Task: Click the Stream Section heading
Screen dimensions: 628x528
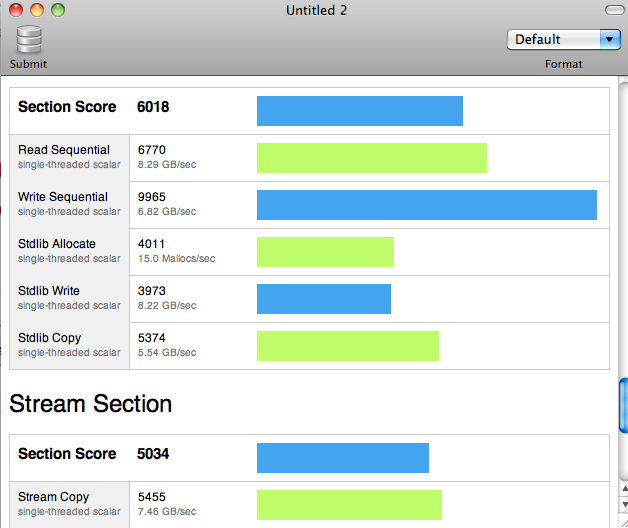Action: point(91,403)
